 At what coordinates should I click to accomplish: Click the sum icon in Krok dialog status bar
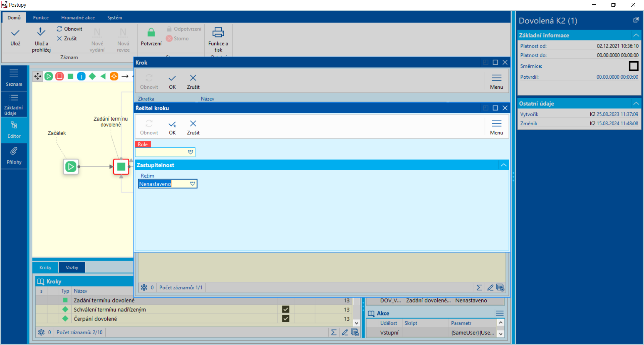[x=480, y=287]
